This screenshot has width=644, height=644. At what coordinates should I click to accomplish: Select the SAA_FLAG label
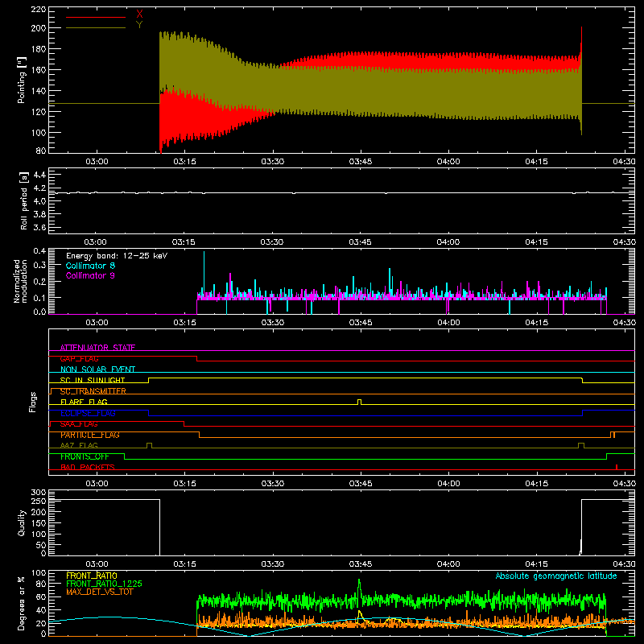coord(79,424)
